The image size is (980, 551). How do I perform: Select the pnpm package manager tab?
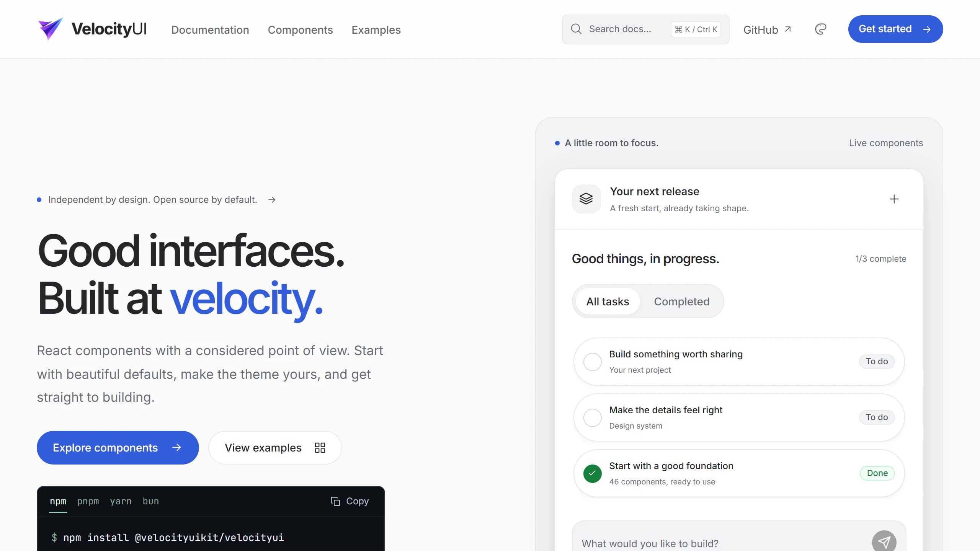tap(88, 501)
